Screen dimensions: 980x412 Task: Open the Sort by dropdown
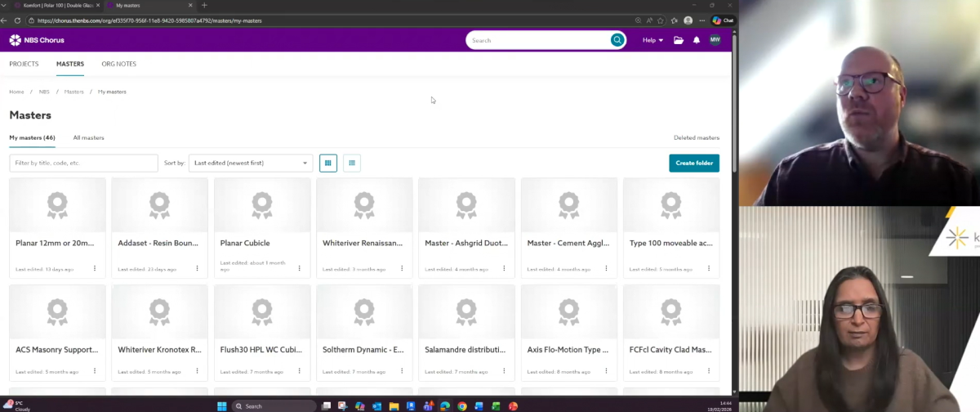(x=250, y=163)
